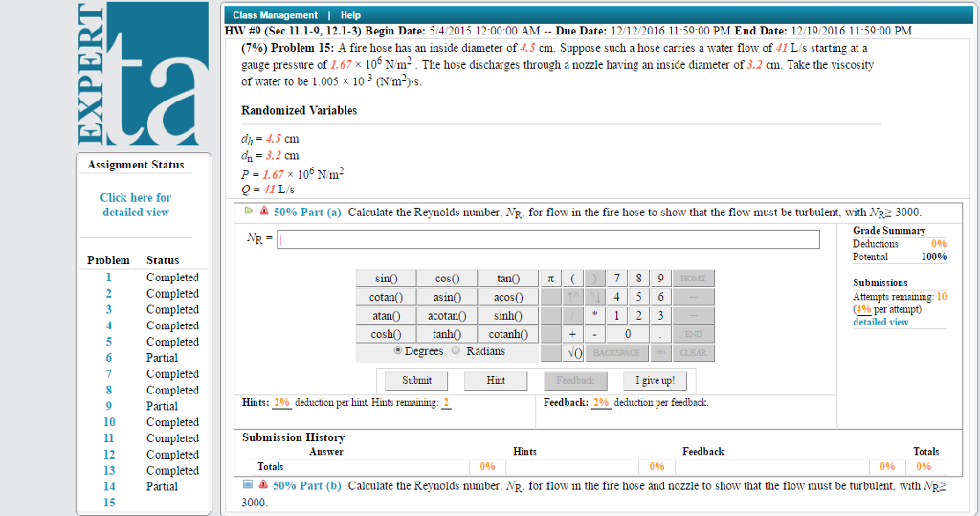Viewport: 980px width, 516px height.
Task: Click keypad digit 0
Action: point(628,335)
